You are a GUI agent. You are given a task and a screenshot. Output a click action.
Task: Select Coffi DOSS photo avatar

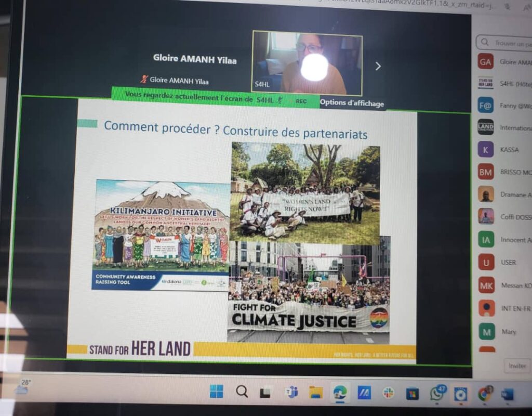[486, 216]
